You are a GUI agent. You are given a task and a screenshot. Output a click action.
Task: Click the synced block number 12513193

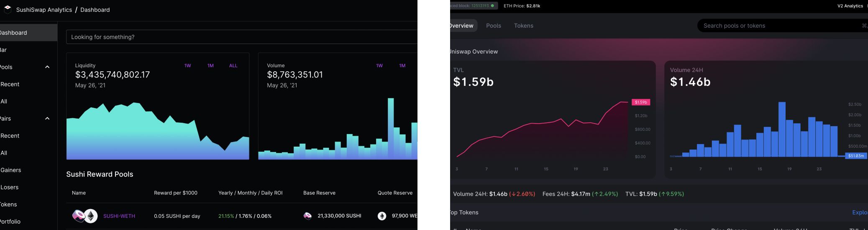coord(479,6)
